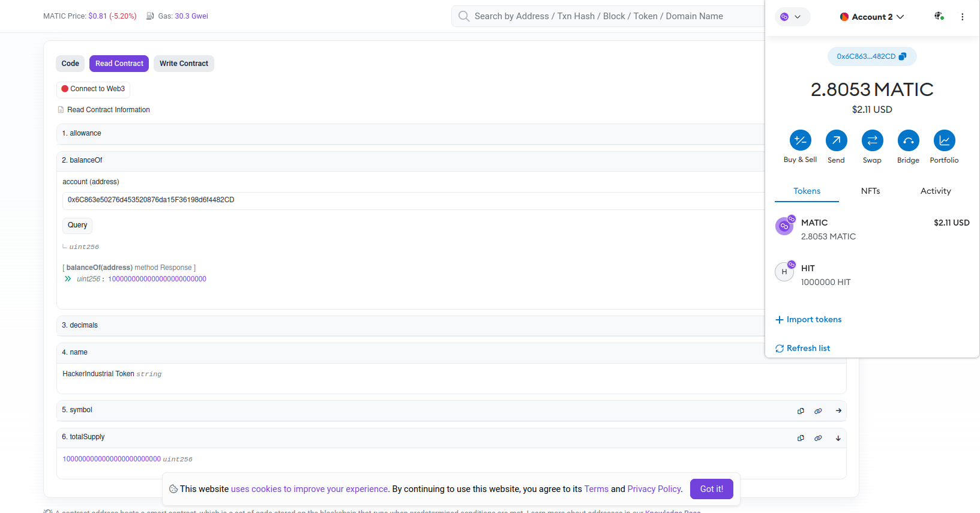Expand the 3. decimals function
This screenshot has height=513, width=980.
410,326
